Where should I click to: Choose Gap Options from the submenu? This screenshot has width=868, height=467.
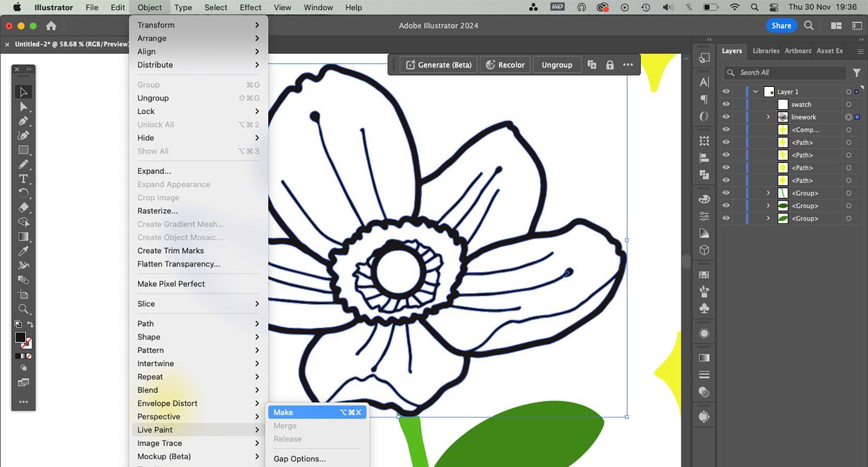[x=299, y=458]
